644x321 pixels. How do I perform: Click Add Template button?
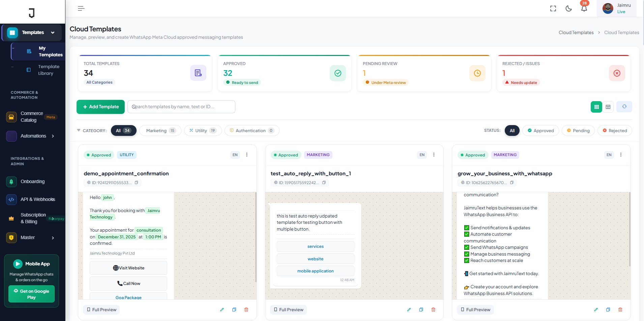click(x=100, y=107)
